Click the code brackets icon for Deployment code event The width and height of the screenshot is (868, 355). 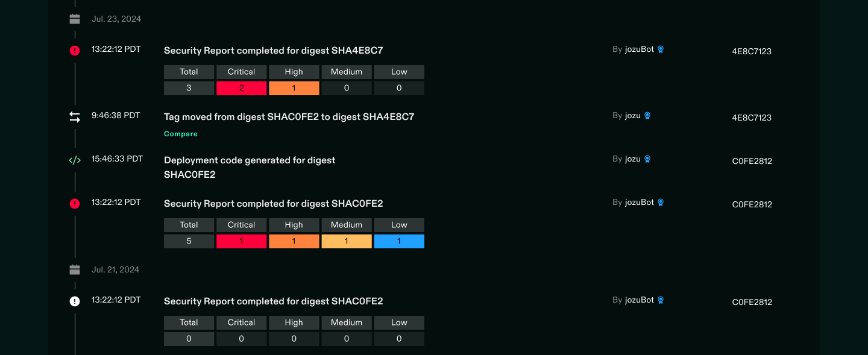tap(75, 160)
